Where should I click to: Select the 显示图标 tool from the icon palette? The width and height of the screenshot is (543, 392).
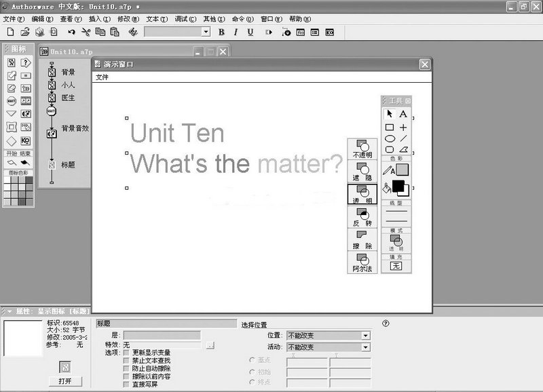pos(12,62)
